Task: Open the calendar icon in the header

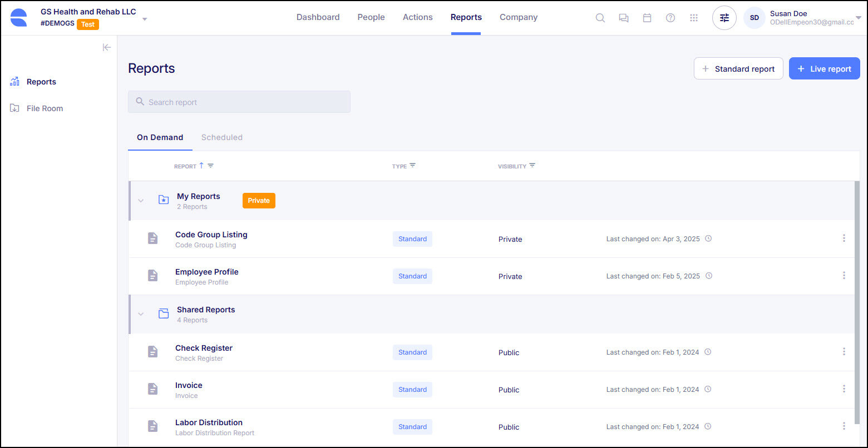Action: [647, 17]
